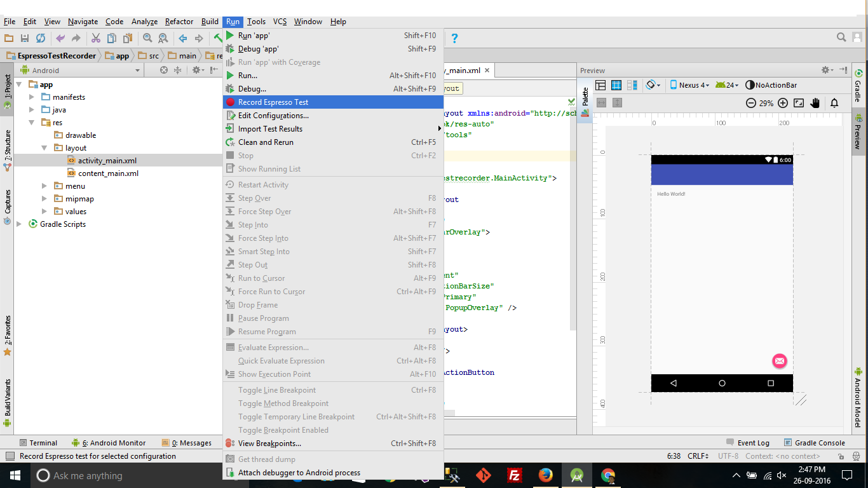The width and height of the screenshot is (868, 488).
Task: Click the hide Project panel icon
Action: (x=214, y=71)
